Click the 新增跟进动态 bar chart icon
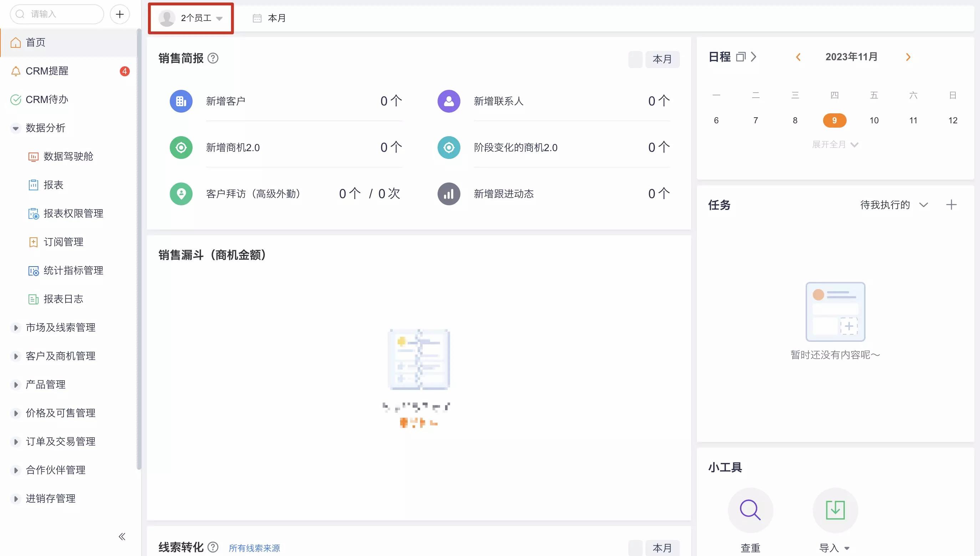The width and height of the screenshot is (980, 556). (449, 194)
